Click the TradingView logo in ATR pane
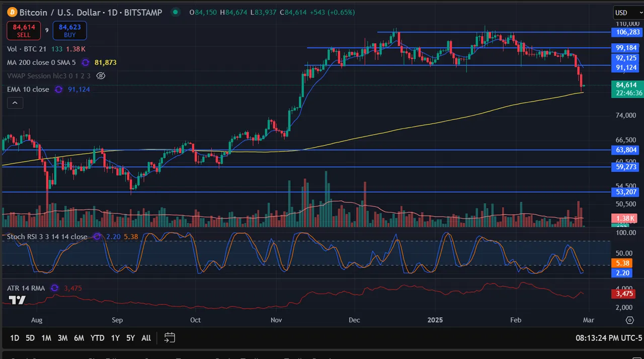This screenshot has width=644, height=359. [x=17, y=300]
